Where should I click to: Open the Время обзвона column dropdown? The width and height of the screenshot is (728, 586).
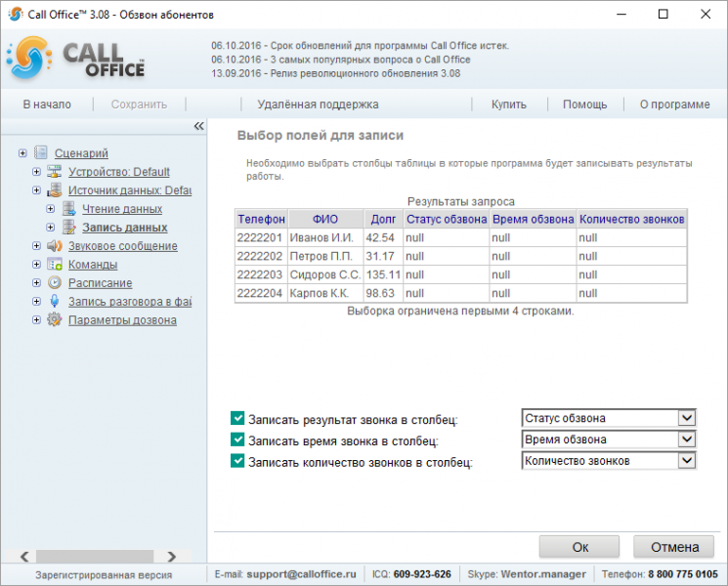click(x=687, y=439)
